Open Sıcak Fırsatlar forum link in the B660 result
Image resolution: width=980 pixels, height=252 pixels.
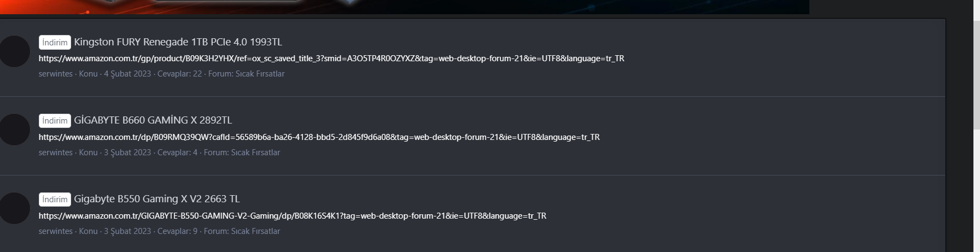[x=255, y=153]
